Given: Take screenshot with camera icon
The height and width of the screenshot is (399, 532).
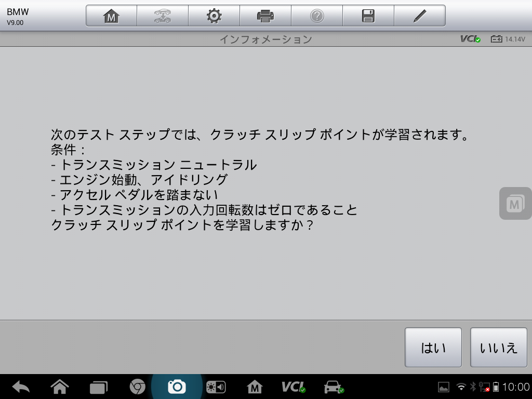Looking at the screenshot, I should (x=177, y=387).
